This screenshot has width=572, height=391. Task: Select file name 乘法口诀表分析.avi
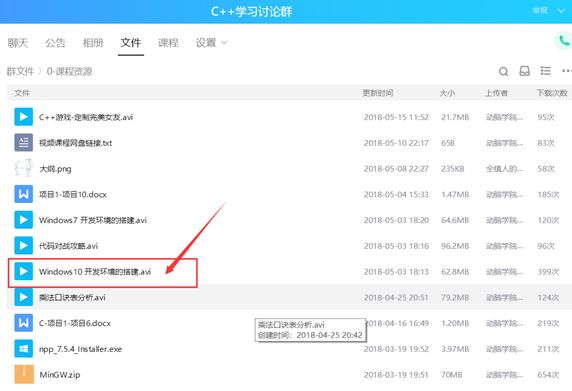pos(72,298)
